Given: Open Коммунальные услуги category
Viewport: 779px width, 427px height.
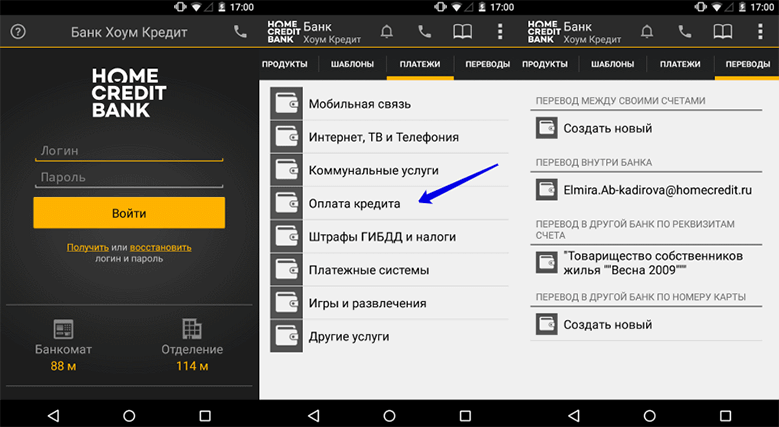Looking at the screenshot, I should tap(389, 170).
